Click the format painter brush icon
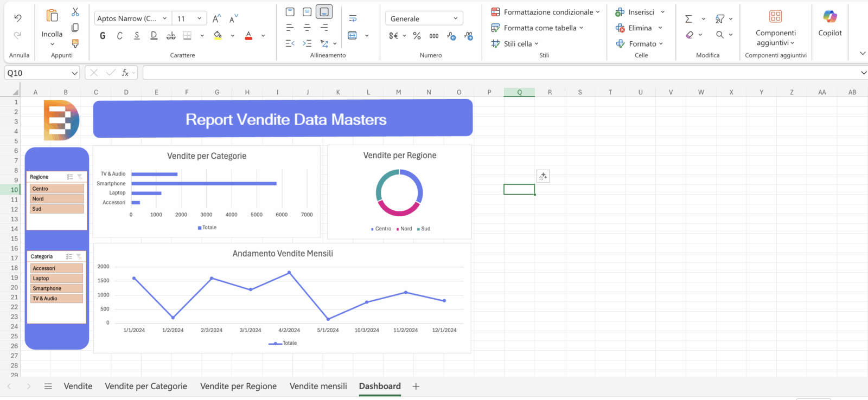The image size is (868, 400). pyautogui.click(x=75, y=43)
